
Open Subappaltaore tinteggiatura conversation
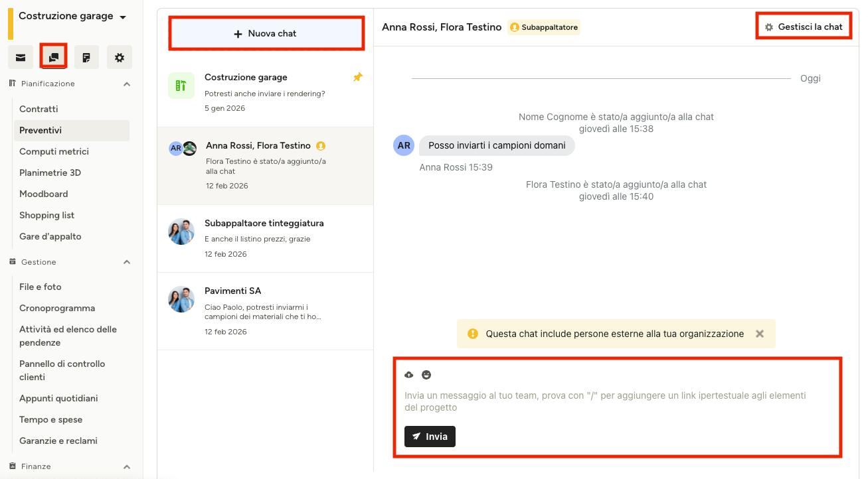[x=265, y=238]
